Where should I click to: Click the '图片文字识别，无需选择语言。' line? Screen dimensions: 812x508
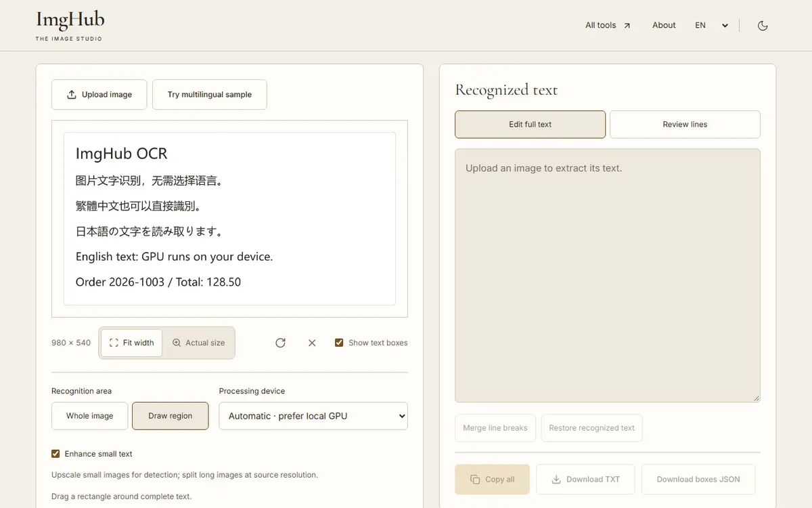click(150, 181)
